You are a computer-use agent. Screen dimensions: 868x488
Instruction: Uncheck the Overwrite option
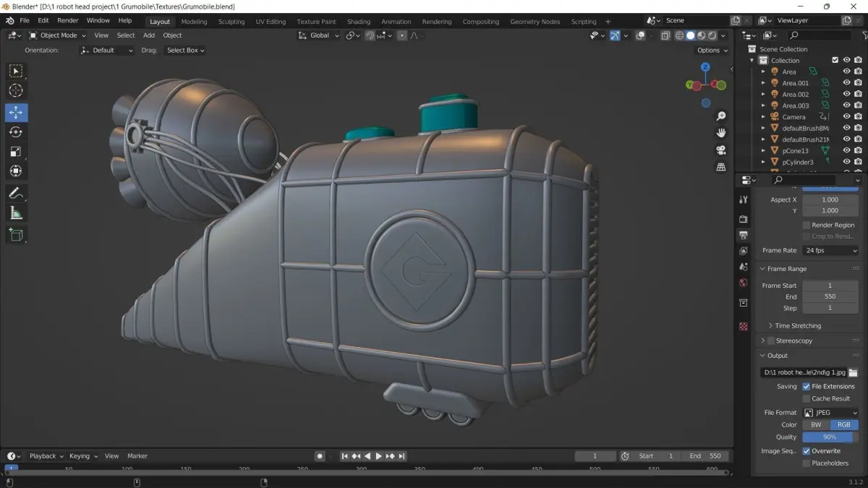tap(807, 450)
